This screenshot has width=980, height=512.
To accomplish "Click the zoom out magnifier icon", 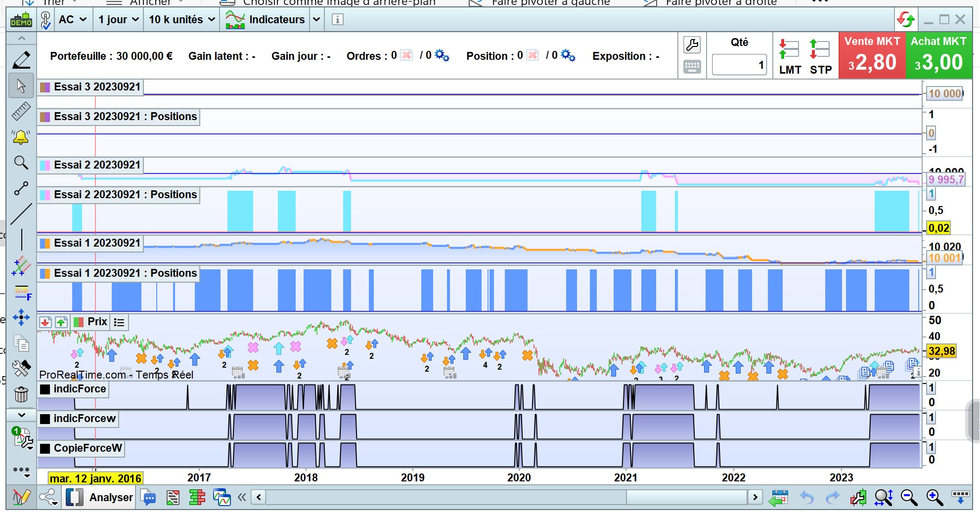I will [x=909, y=497].
